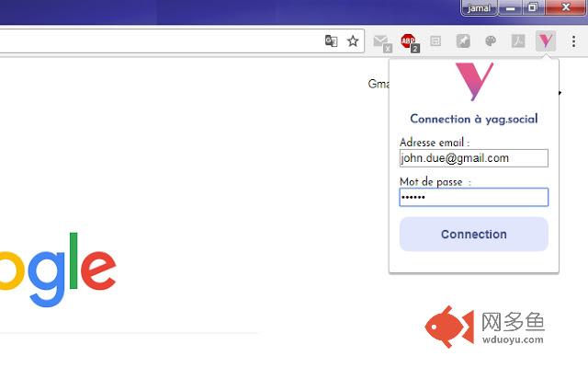Close the Chrome window
Image resolution: width=588 pixels, height=368 pixels.
(x=566, y=7)
